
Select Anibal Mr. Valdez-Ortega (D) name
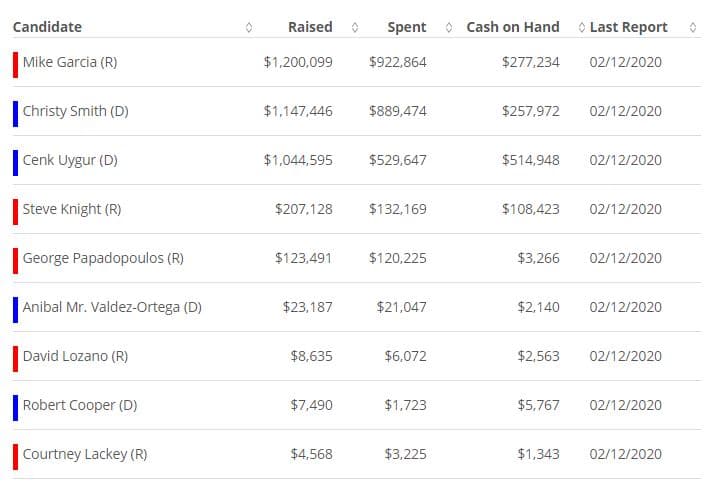tap(112, 307)
